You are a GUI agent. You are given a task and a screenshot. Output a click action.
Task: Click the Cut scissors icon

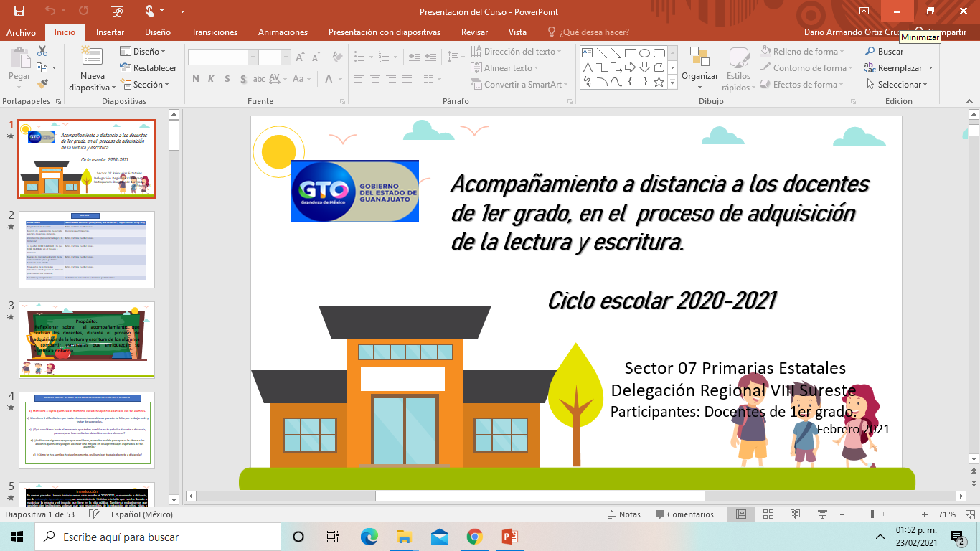(42, 51)
